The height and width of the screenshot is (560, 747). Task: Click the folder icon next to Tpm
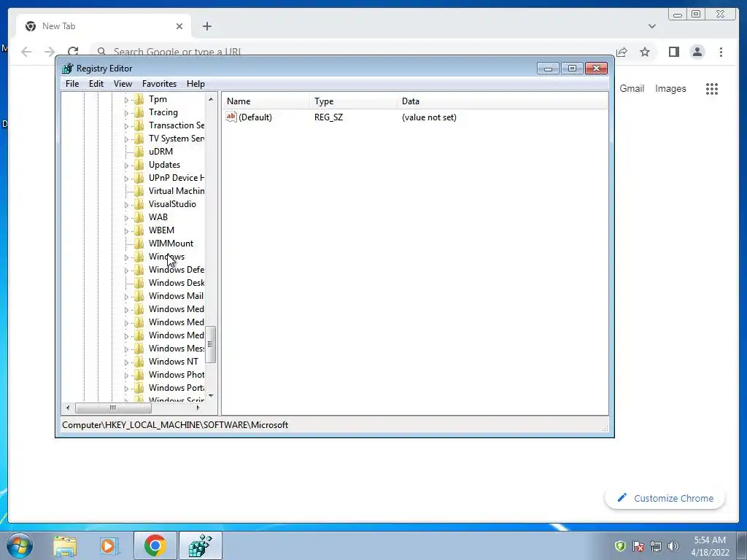coord(139,99)
